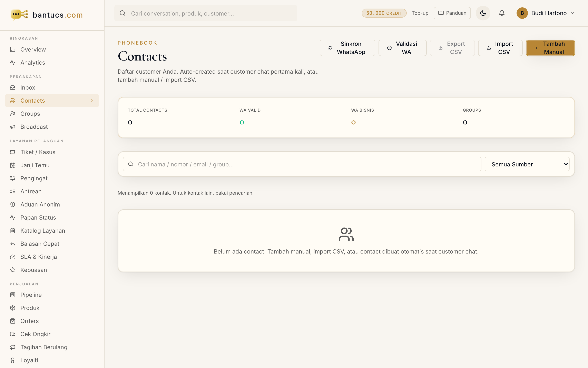Screen dimensions: 588x368
Task: Toggle dark mode with the moon icon
Action: [483, 13]
